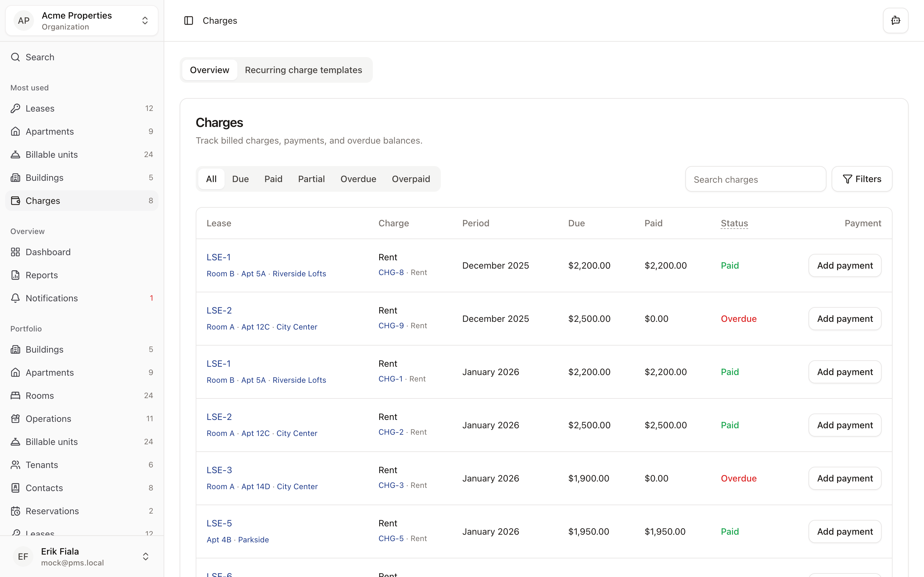The width and height of the screenshot is (924, 577).
Task: Switch to Recurring charge templates tab
Action: [x=304, y=70]
